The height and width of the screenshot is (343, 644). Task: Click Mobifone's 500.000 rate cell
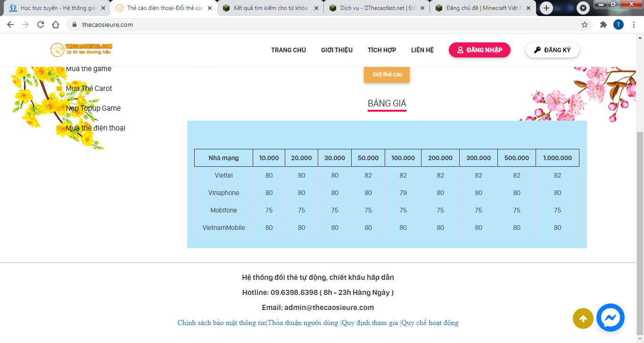tap(517, 210)
